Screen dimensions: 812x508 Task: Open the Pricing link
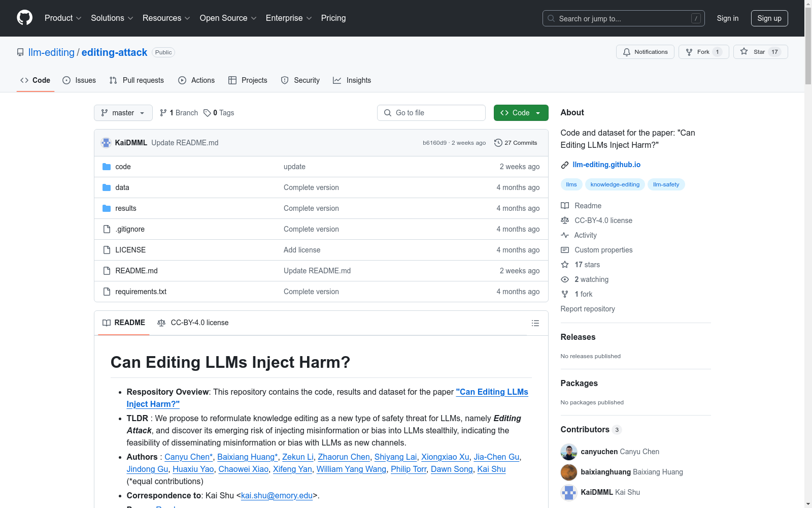(333, 18)
